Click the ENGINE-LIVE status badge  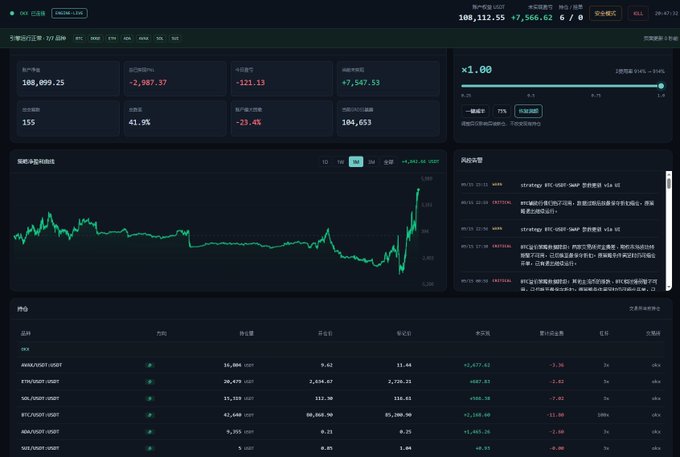(x=69, y=13)
